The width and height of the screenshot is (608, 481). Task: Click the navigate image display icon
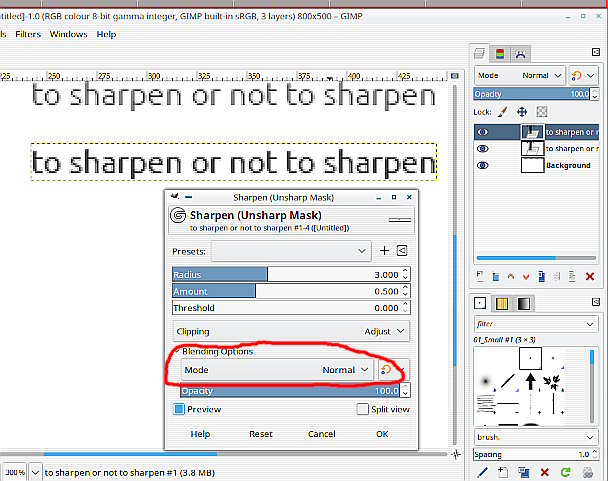(x=456, y=454)
